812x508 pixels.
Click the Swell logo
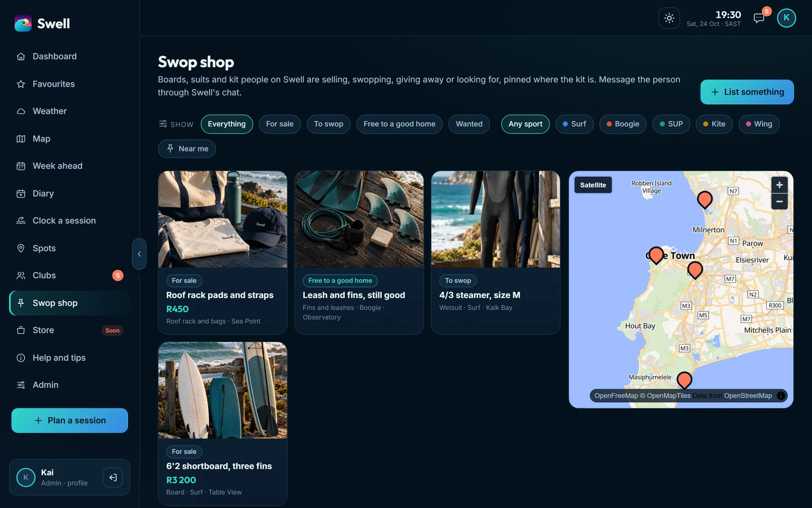coord(42,23)
